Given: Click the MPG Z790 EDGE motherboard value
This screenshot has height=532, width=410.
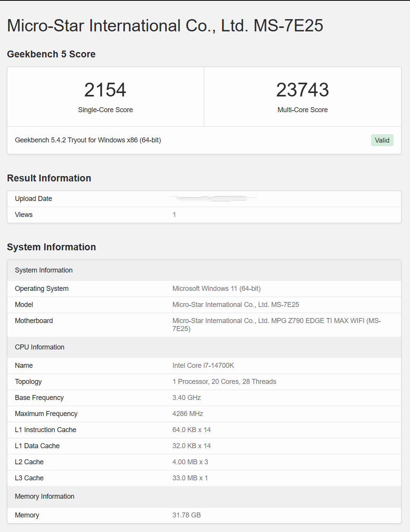Looking at the screenshot, I should click(276, 324).
